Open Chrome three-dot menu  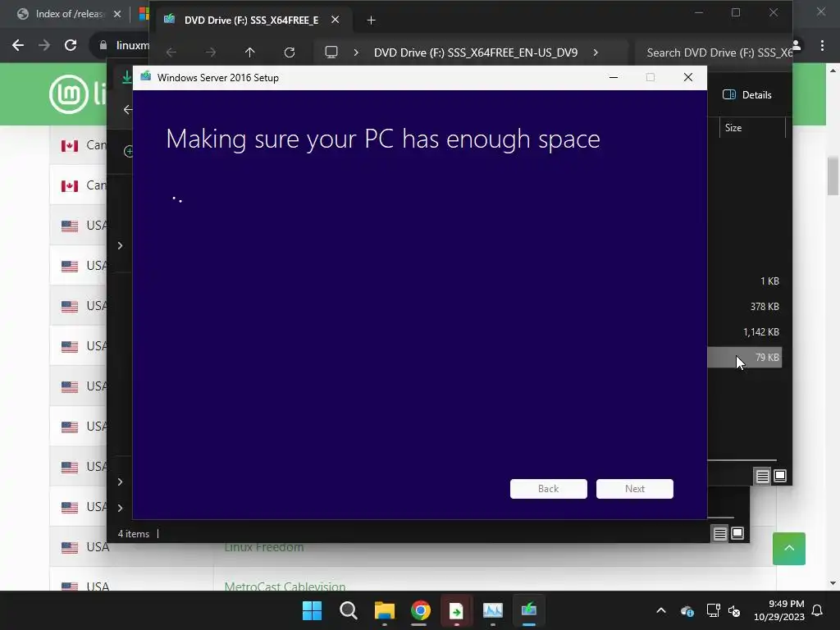pyautogui.click(x=822, y=46)
